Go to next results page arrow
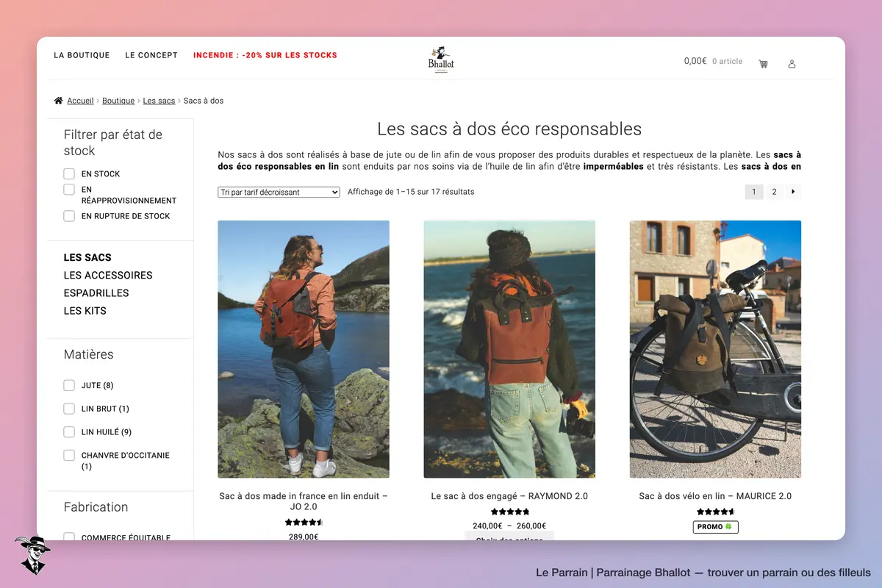Viewport: 882px width, 588px height. (x=793, y=192)
